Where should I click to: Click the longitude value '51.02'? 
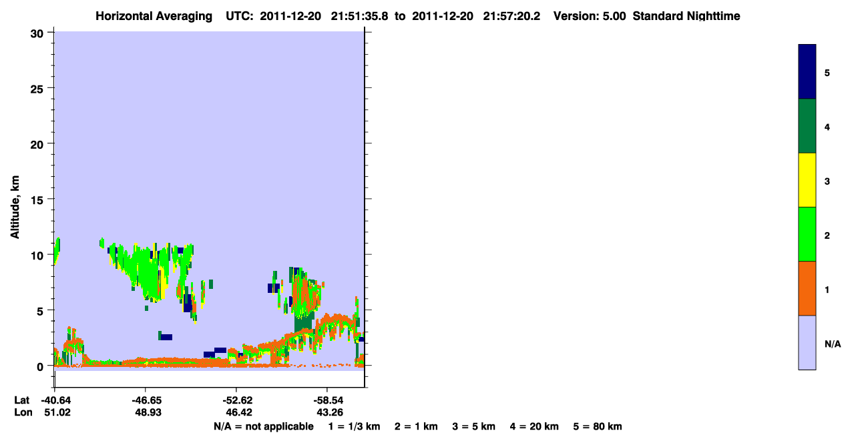[57, 413]
